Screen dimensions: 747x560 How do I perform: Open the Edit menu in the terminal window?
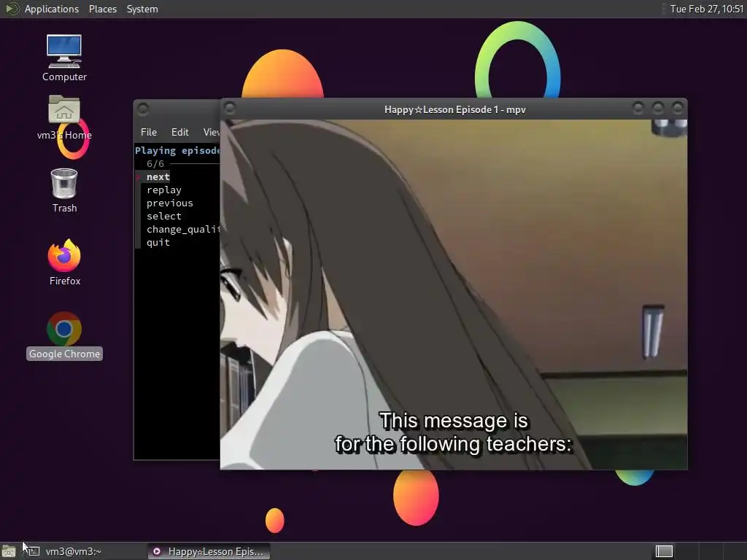(179, 132)
